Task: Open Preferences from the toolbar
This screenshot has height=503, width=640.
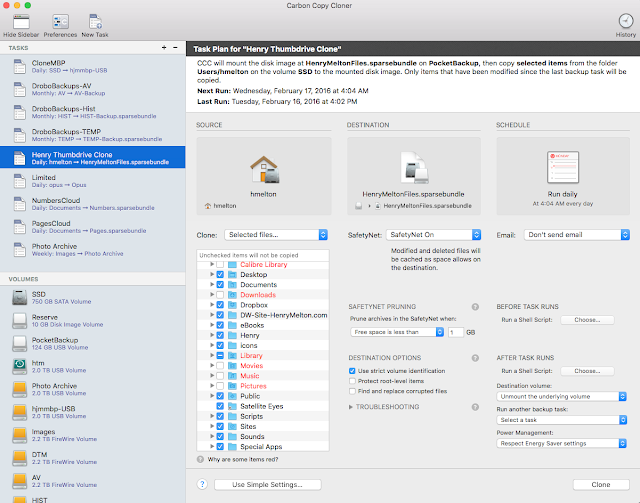Action: pyautogui.click(x=60, y=22)
